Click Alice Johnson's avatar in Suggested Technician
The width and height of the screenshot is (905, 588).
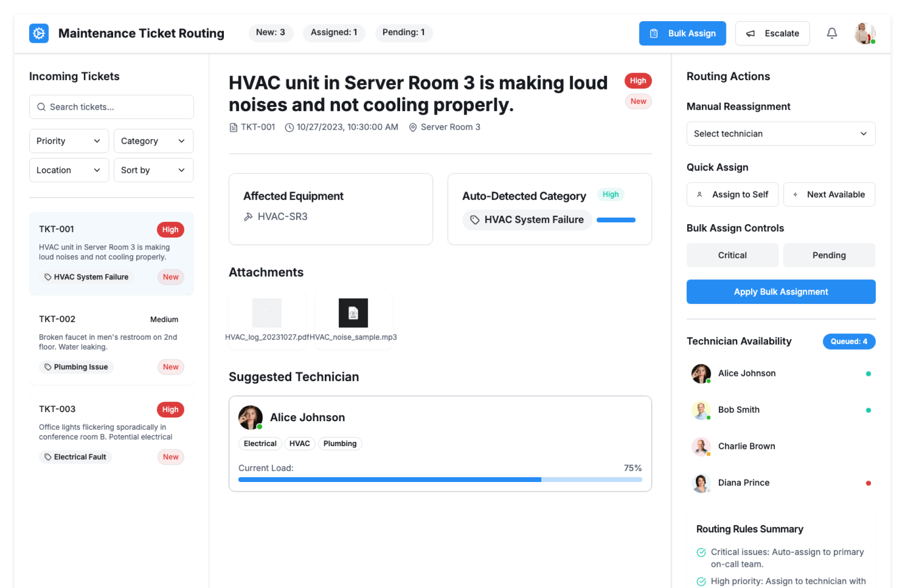250,417
